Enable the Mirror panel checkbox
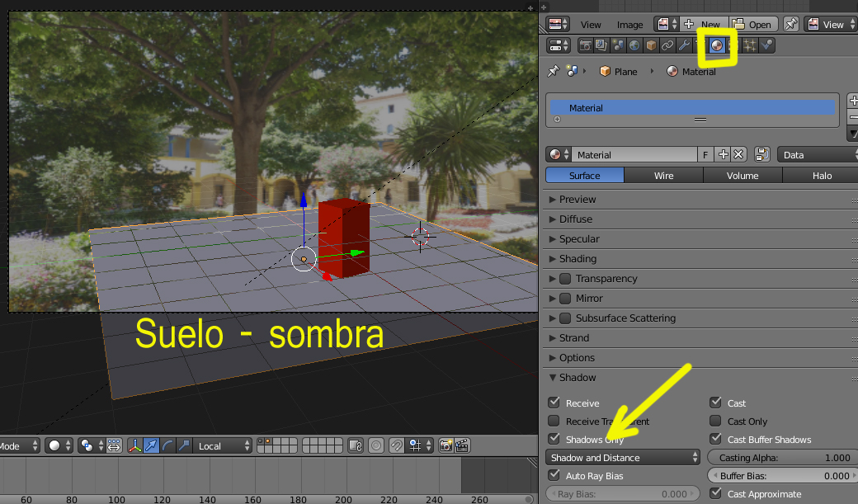 pyautogui.click(x=565, y=298)
